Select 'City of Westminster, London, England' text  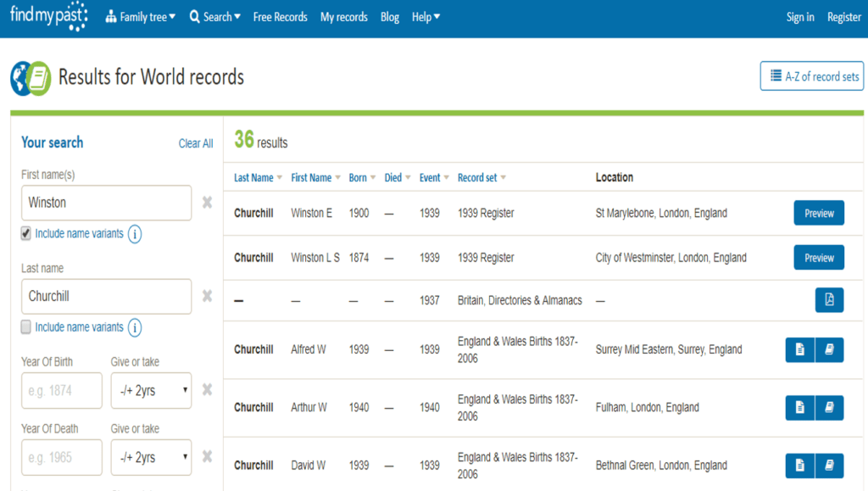(671, 258)
